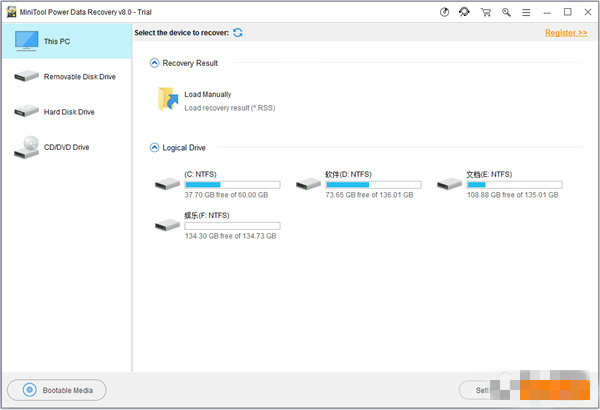This screenshot has width=600, height=410.
Task: Click the Hard Disk Drive icon
Action: click(x=26, y=111)
